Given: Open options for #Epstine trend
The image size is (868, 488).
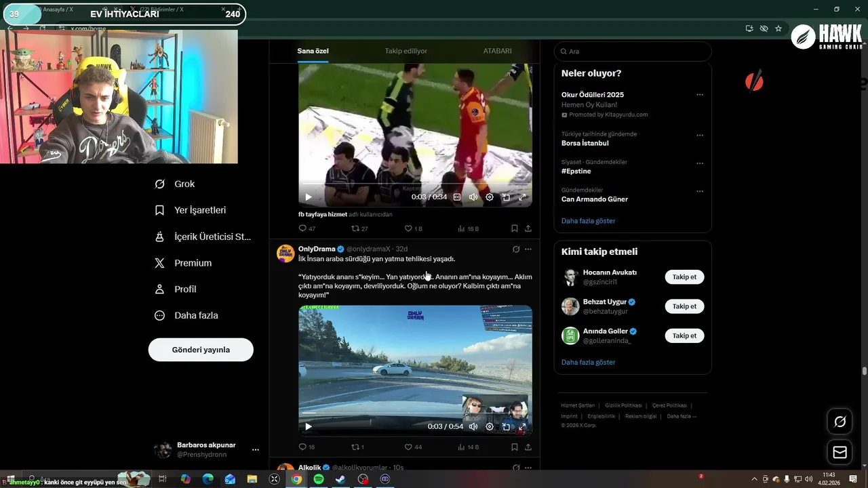Looking at the screenshot, I should coord(700,163).
